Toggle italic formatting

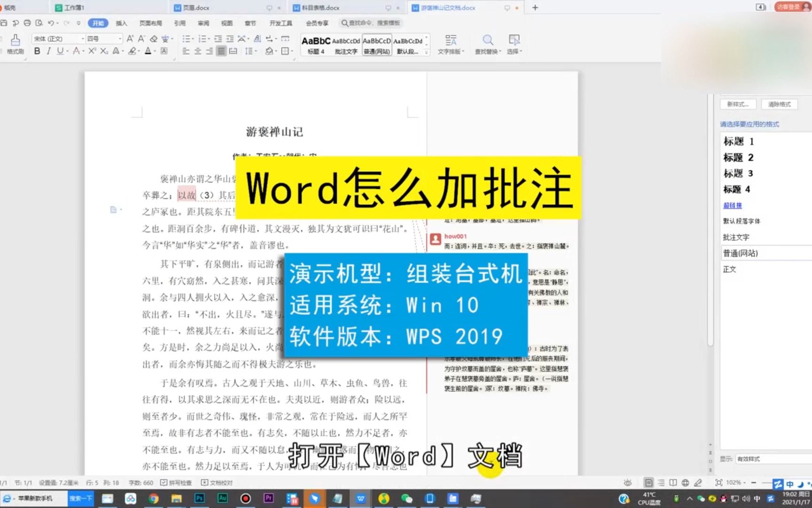pyautogui.click(x=48, y=51)
